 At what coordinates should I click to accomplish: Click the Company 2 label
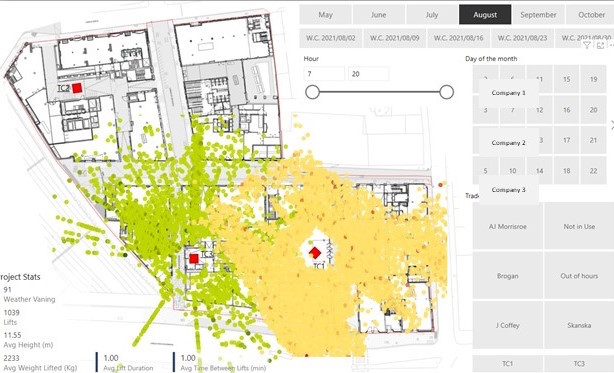coord(508,143)
